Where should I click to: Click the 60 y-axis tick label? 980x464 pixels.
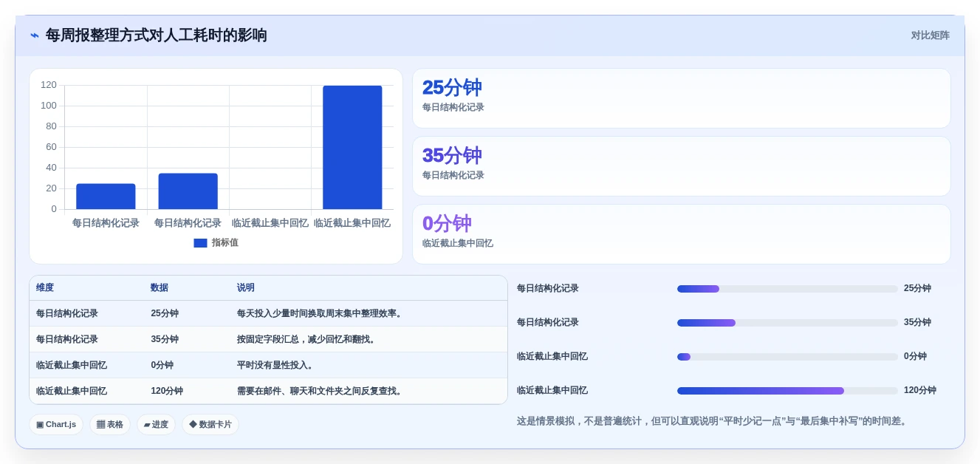pyautogui.click(x=51, y=147)
